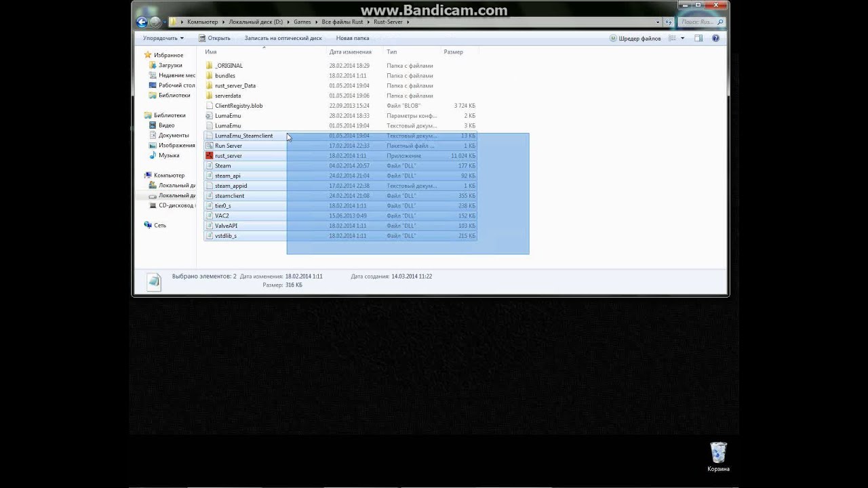Select Локальный диск (D:) in the breadcrumb
868x488 pixels.
(256, 22)
